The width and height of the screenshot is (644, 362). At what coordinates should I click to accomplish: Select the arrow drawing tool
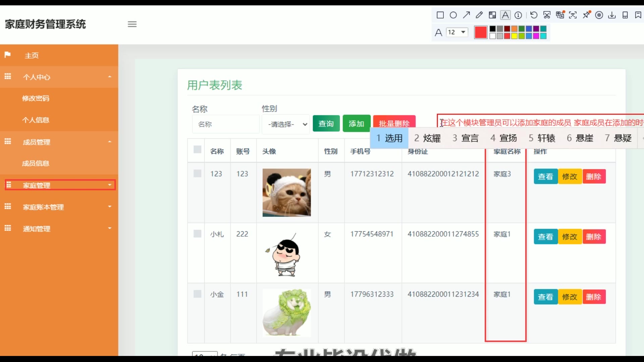click(x=466, y=15)
